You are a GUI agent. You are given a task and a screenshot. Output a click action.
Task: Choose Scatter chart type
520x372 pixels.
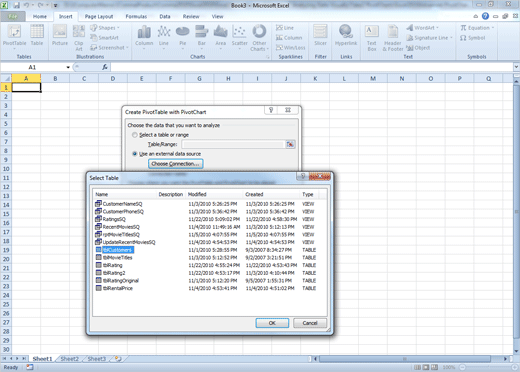[240, 37]
